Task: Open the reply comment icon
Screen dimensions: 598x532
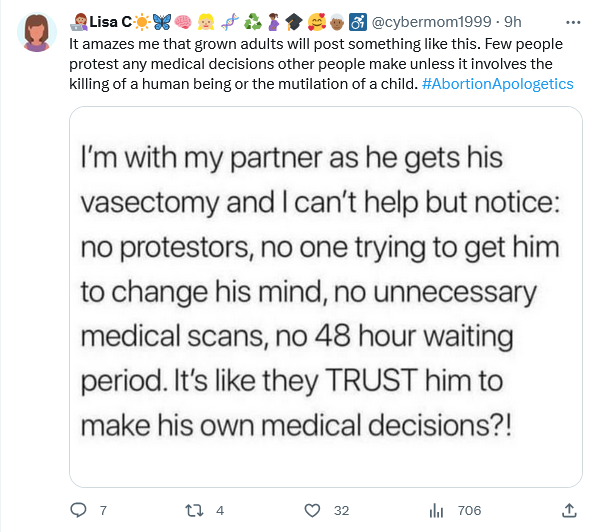Action: (x=79, y=510)
